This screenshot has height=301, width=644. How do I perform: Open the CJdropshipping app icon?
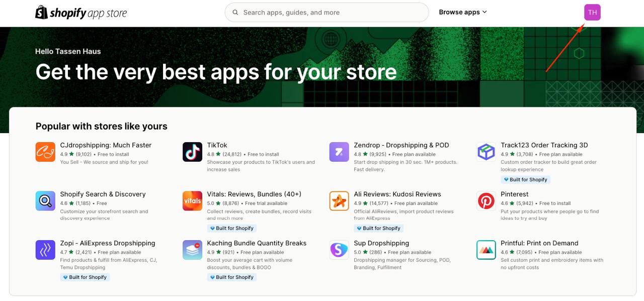(x=45, y=151)
